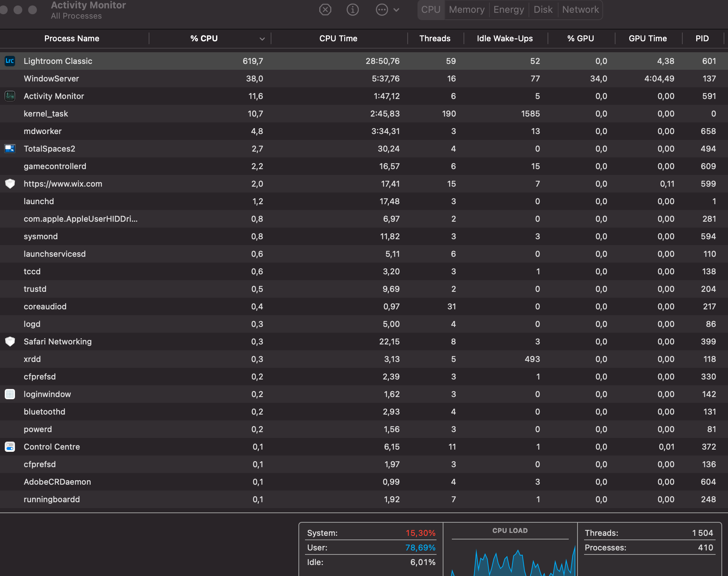Select the Lightroom Classic app icon
This screenshot has width=728, height=576.
9,61
